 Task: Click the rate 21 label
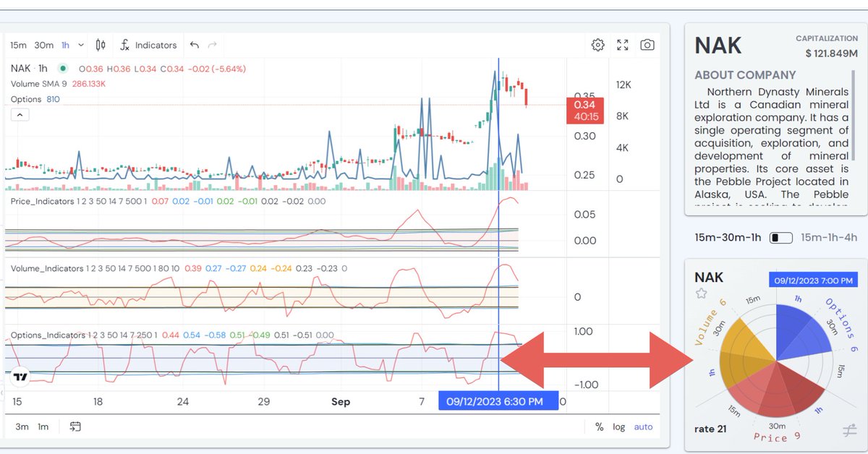(710, 429)
